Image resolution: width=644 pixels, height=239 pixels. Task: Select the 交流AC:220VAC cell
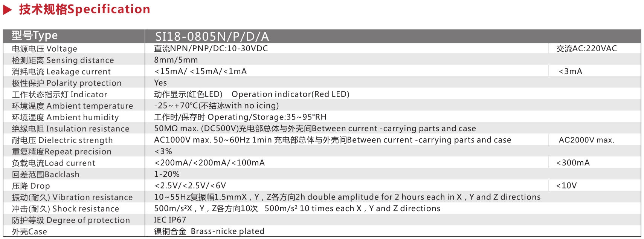click(x=587, y=49)
